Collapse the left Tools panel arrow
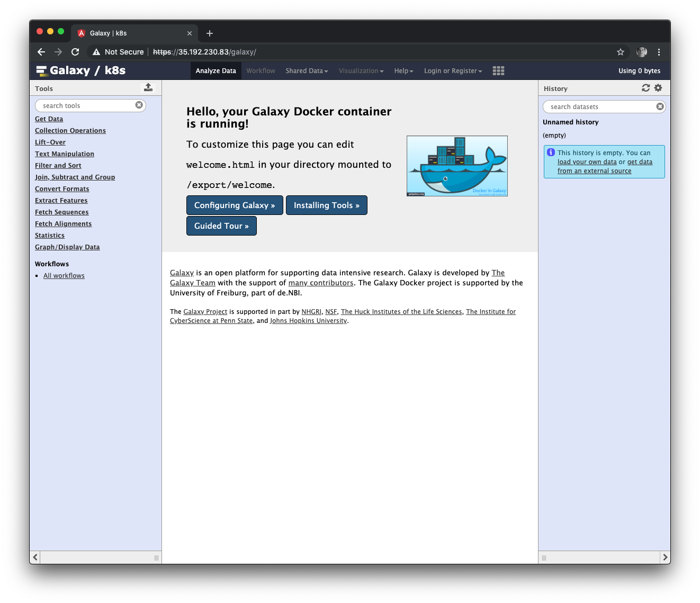Screen dimensions: 700x603 pyautogui.click(x=35, y=557)
